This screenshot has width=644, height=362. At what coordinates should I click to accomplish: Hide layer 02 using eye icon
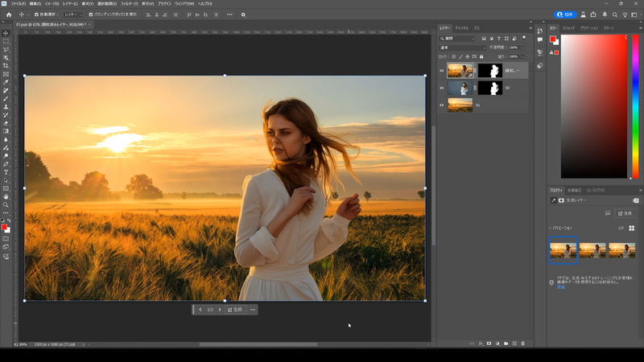click(x=441, y=88)
